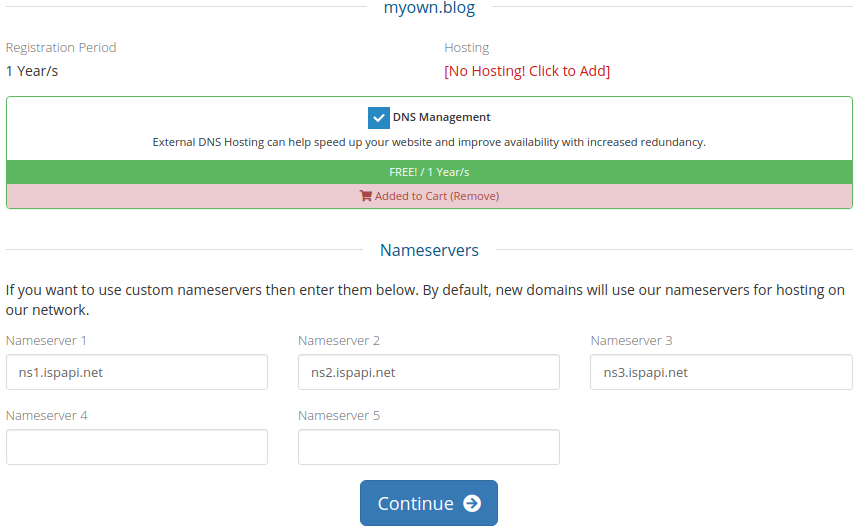The height and width of the screenshot is (532, 857).
Task: Remove DNS Management via Added to Cart text
Action: [x=436, y=196]
